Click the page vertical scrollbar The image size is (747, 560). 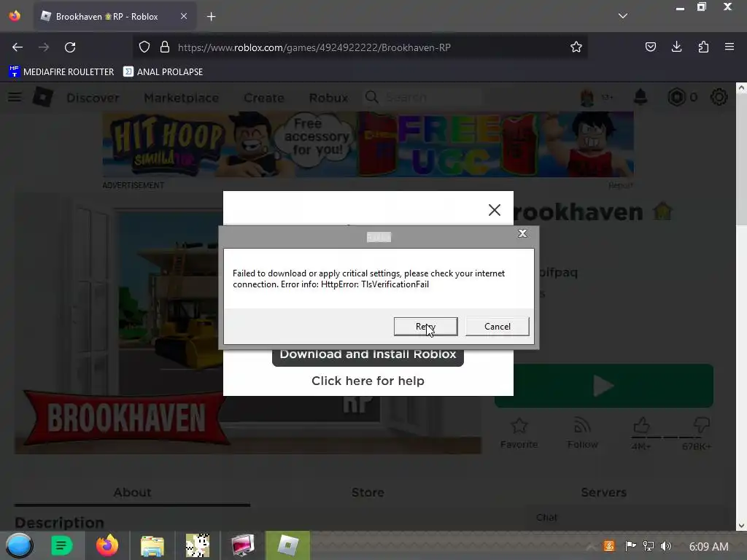click(741, 159)
